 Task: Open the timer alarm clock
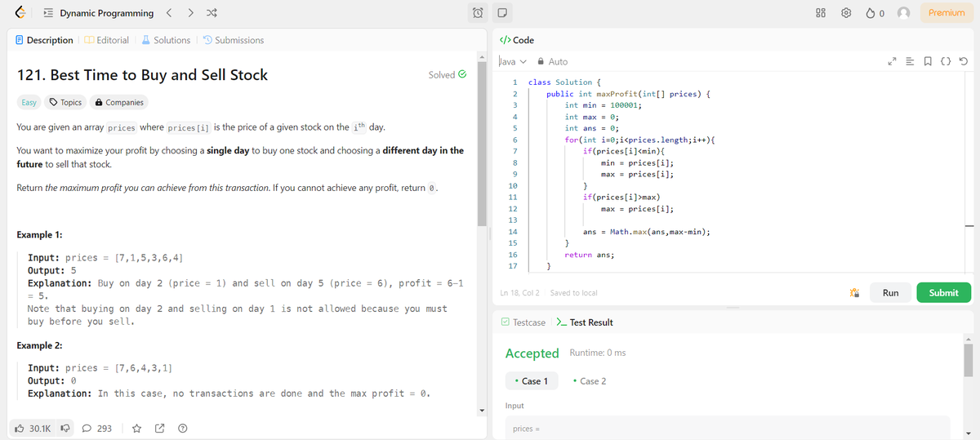pyautogui.click(x=479, y=13)
